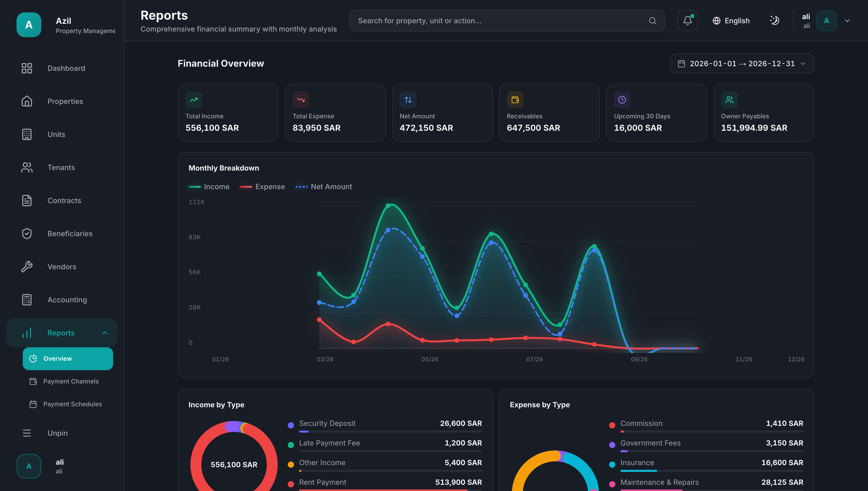Click the Properties house icon
Viewport: 868px width, 491px height.
(x=27, y=101)
